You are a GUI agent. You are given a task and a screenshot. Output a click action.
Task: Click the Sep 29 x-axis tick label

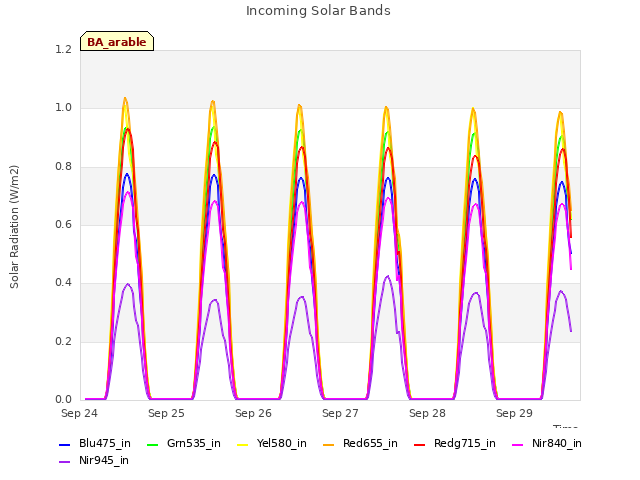click(514, 413)
